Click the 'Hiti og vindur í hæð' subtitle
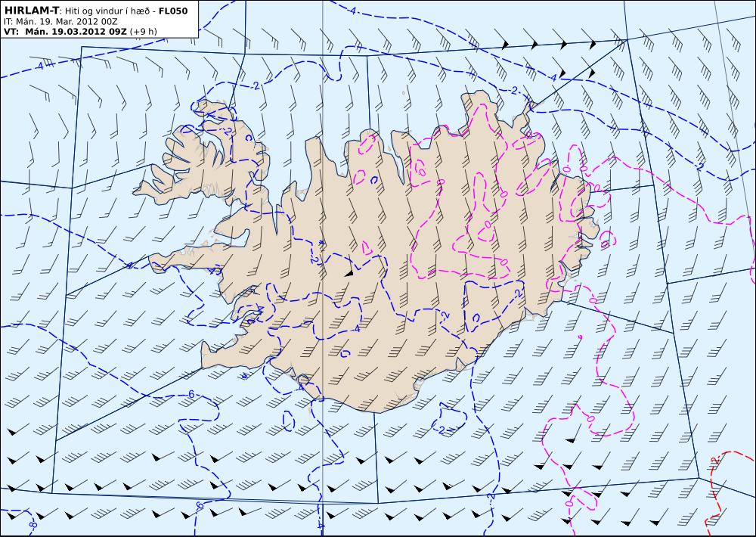756x537 pixels. tap(107, 11)
